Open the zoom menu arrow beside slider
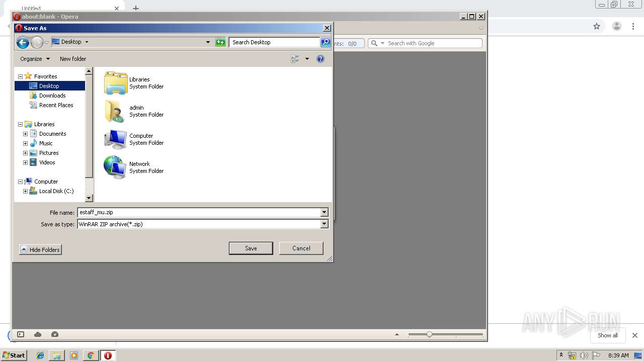The height and width of the screenshot is (362, 644). 397,334
